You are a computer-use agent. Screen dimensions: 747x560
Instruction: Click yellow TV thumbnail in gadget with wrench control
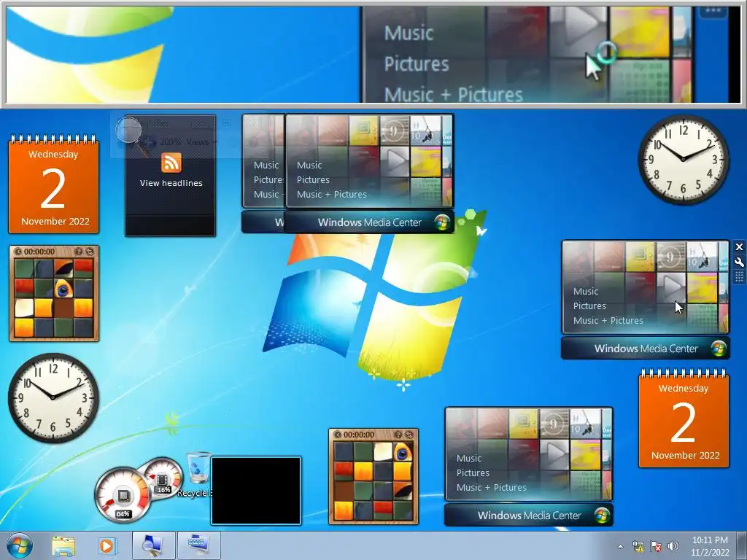(640, 256)
